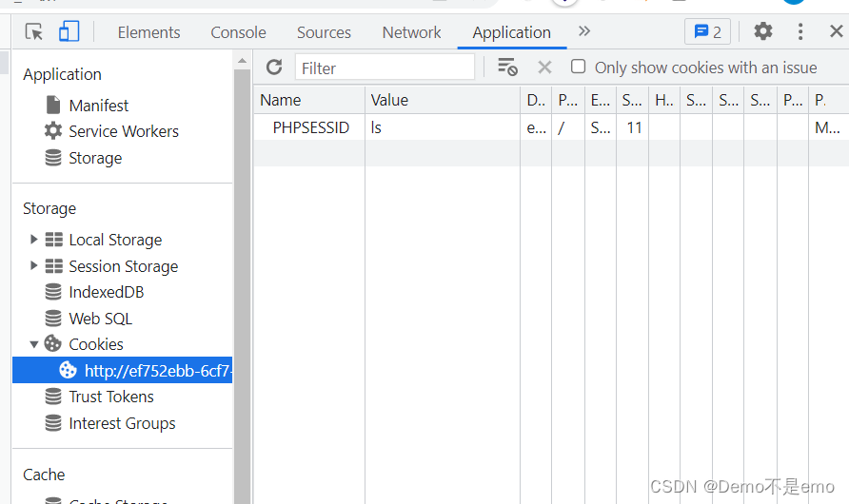The image size is (849, 504).
Task: Sort cookies by Name column header
Action: tap(309, 100)
